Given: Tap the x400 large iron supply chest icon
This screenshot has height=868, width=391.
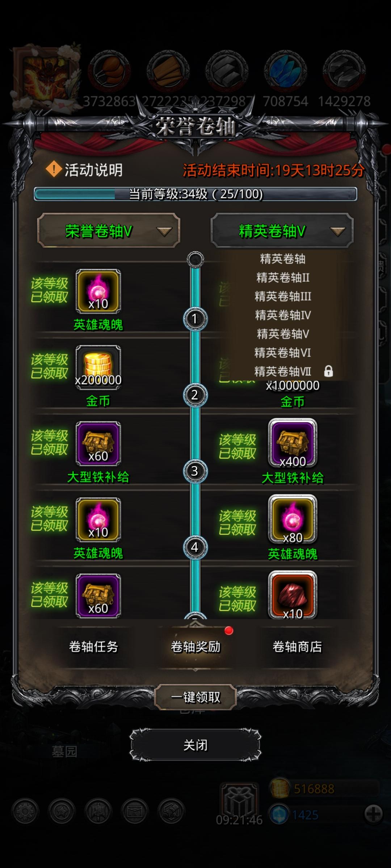Looking at the screenshot, I should pyautogui.click(x=293, y=443).
